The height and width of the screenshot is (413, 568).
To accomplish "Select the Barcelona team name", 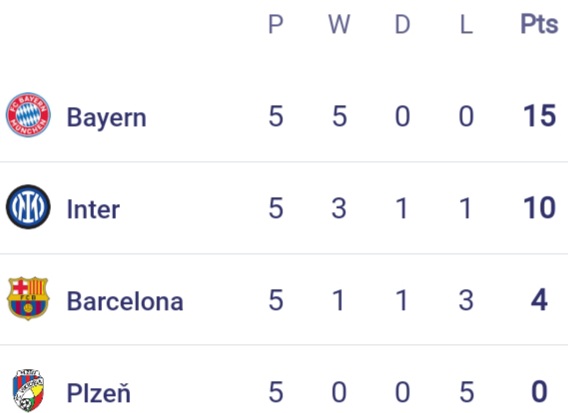I will click(125, 301).
